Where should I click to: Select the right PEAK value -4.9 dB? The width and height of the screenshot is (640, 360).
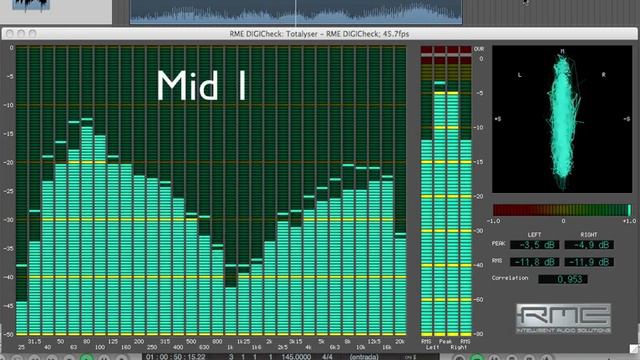[x=589, y=245]
